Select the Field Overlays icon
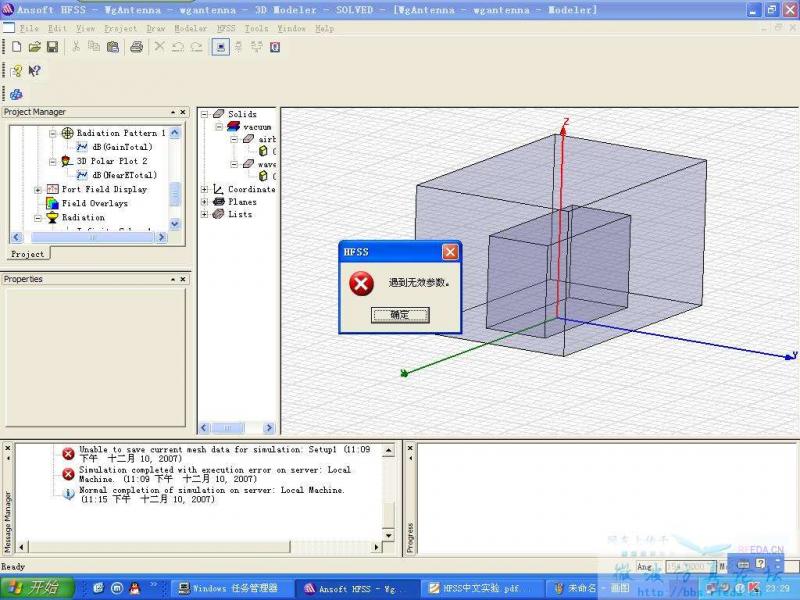 pos(53,203)
